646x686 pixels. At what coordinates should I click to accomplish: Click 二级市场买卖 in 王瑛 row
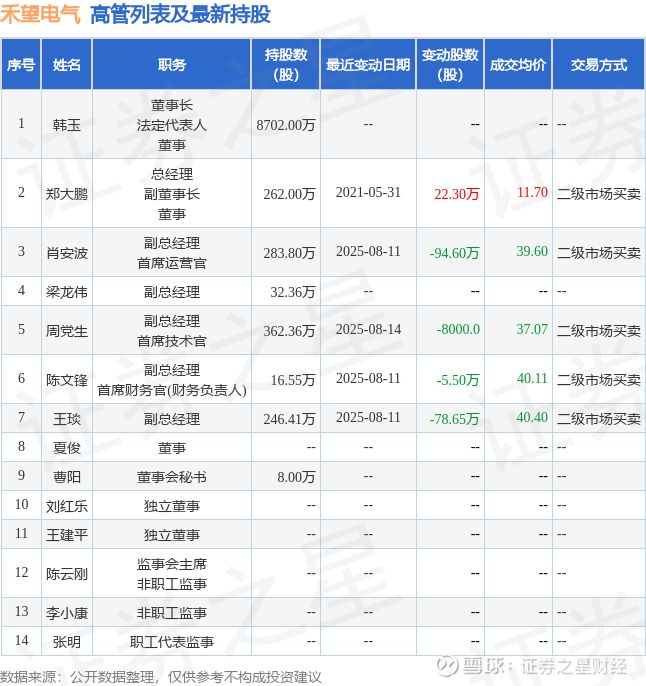[599, 419]
